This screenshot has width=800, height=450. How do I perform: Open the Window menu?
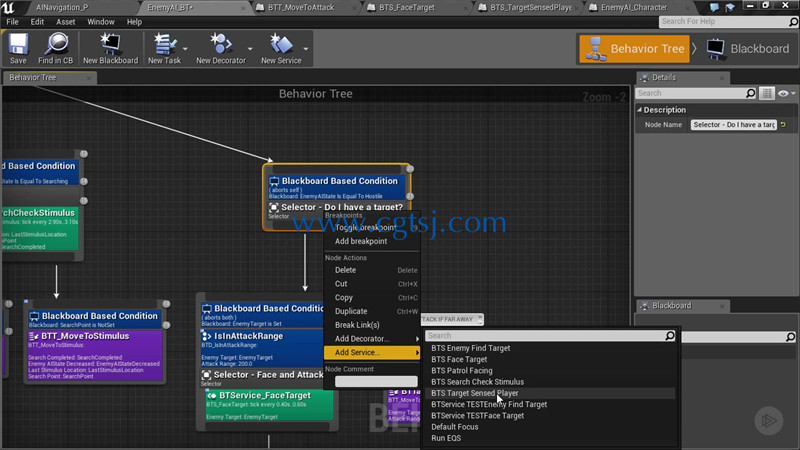(x=101, y=22)
